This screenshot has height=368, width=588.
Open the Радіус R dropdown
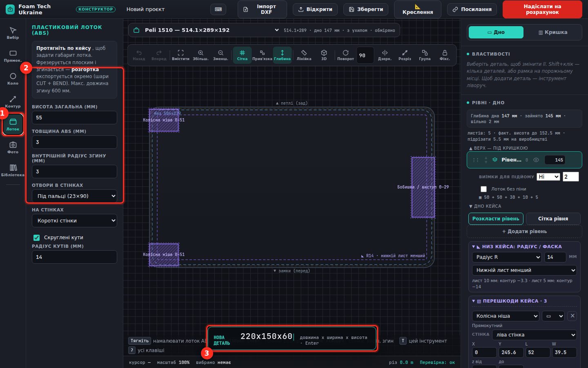pos(507,257)
